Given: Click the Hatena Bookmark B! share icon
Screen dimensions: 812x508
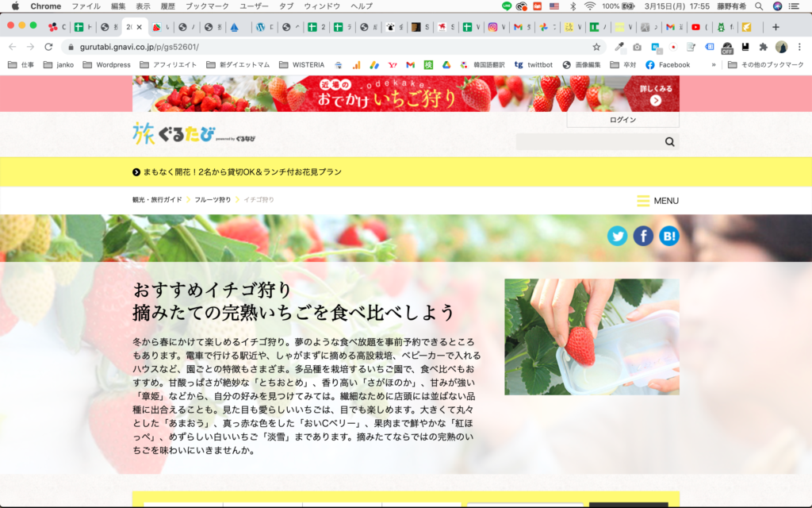Looking at the screenshot, I should [x=668, y=236].
